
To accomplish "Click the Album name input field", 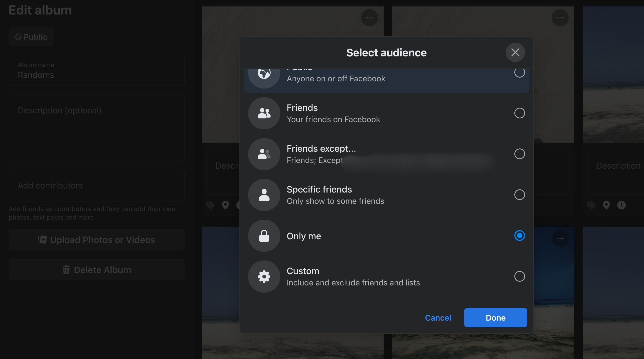I will click(97, 71).
